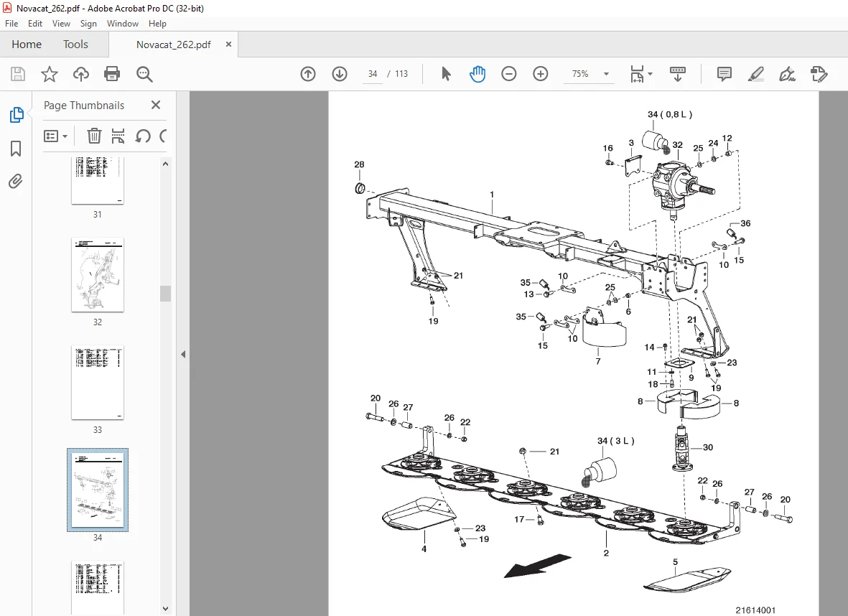The width and height of the screenshot is (848, 616).
Task: Activate the Selection arrow tool
Action: [446, 74]
